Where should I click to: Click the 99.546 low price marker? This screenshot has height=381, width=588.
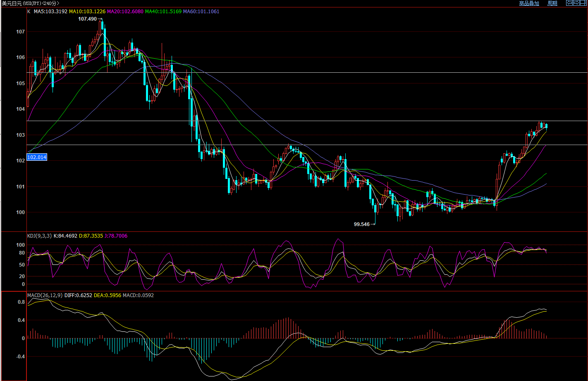pos(362,224)
